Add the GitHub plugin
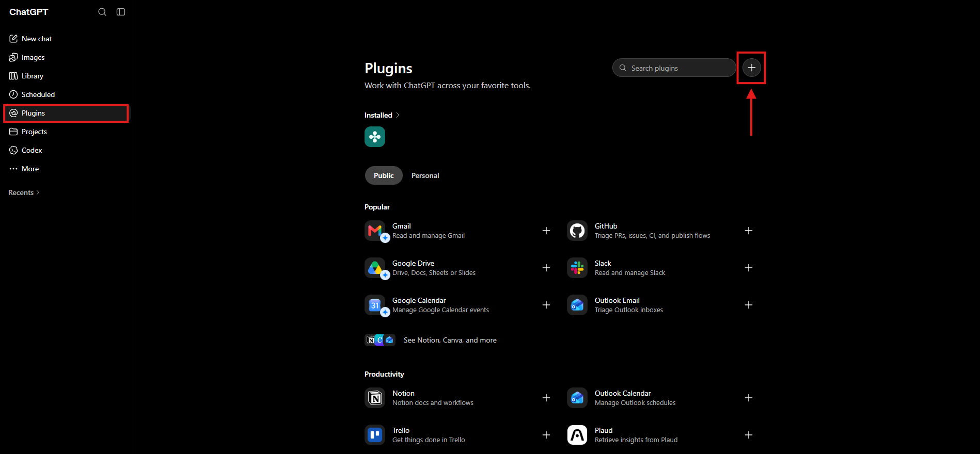 (x=749, y=231)
